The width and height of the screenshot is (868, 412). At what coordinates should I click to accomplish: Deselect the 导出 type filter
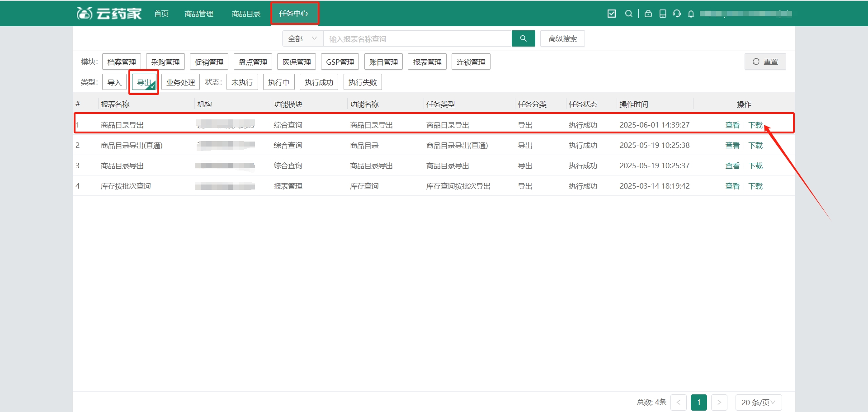(144, 82)
